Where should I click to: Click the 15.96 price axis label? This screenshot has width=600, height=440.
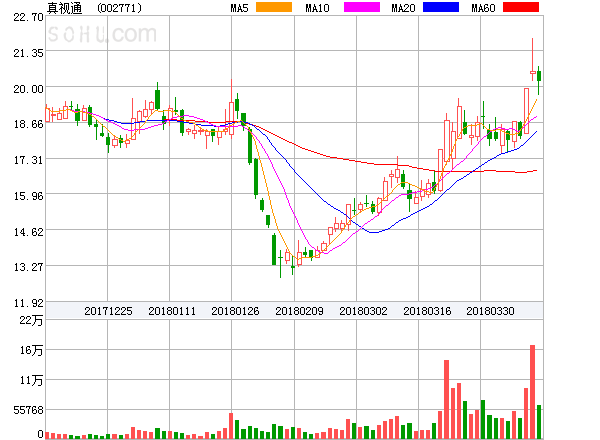click(28, 196)
